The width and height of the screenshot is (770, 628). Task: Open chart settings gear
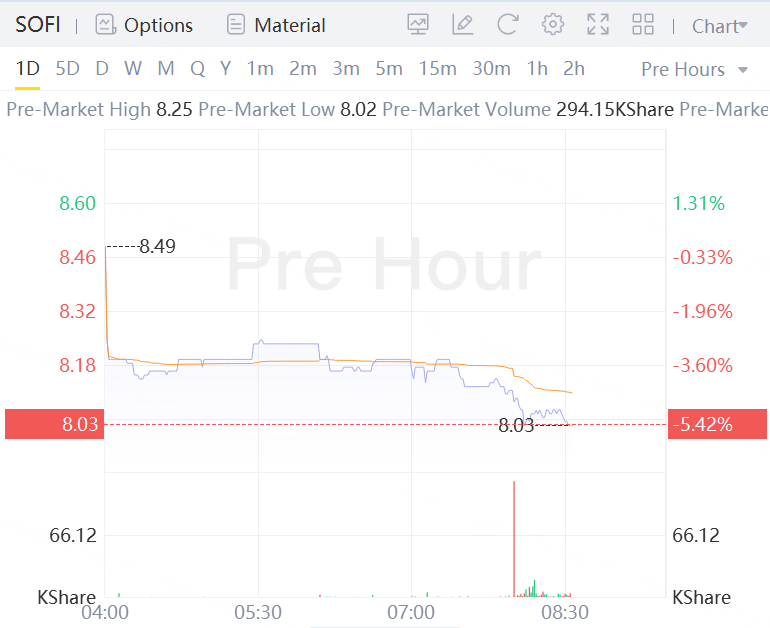coord(552,25)
